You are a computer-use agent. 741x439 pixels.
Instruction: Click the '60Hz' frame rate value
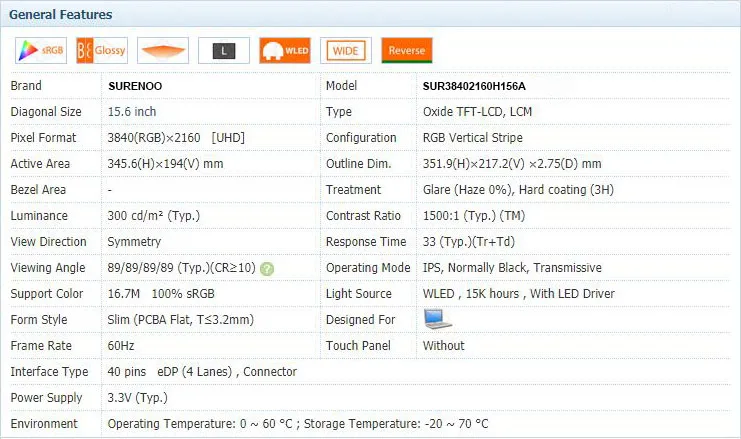121,345
